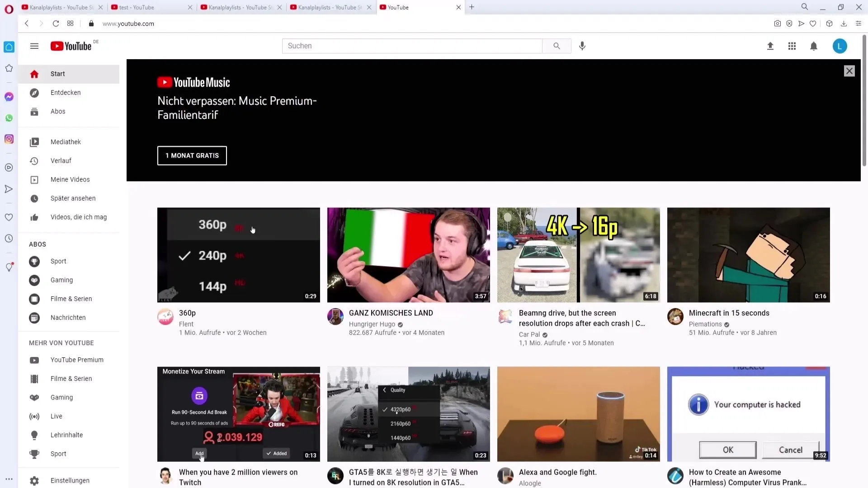Navigate to the Entdecken tab
The width and height of the screenshot is (868, 488).
[x=65, y=92]
